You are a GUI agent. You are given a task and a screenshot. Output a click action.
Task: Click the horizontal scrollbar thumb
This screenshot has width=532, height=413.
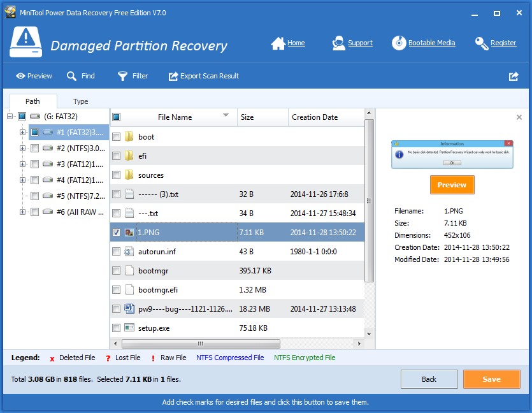pos(201,344)
